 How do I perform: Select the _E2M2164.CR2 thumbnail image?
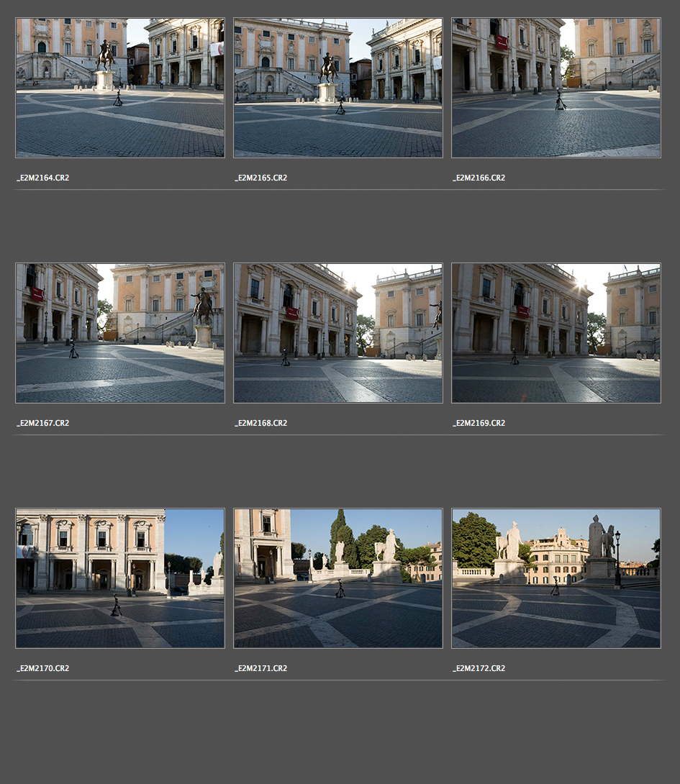click(x=120, y=88)
